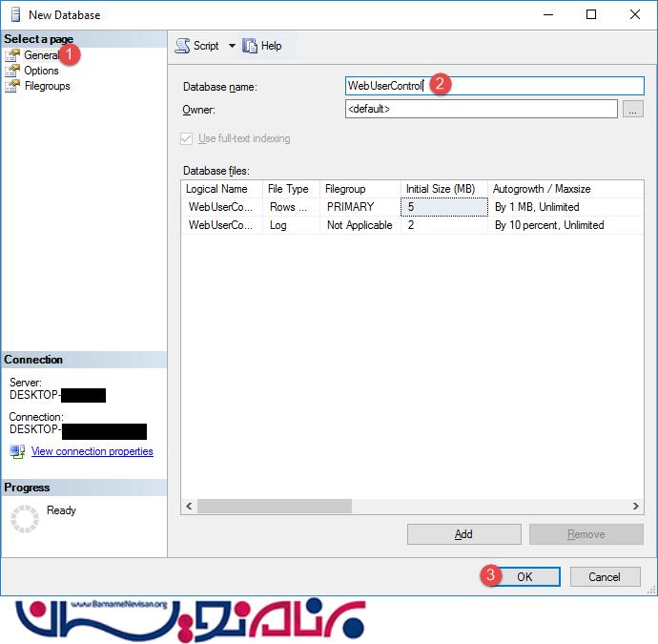Click the Script toolbar label

pos(206,46)
